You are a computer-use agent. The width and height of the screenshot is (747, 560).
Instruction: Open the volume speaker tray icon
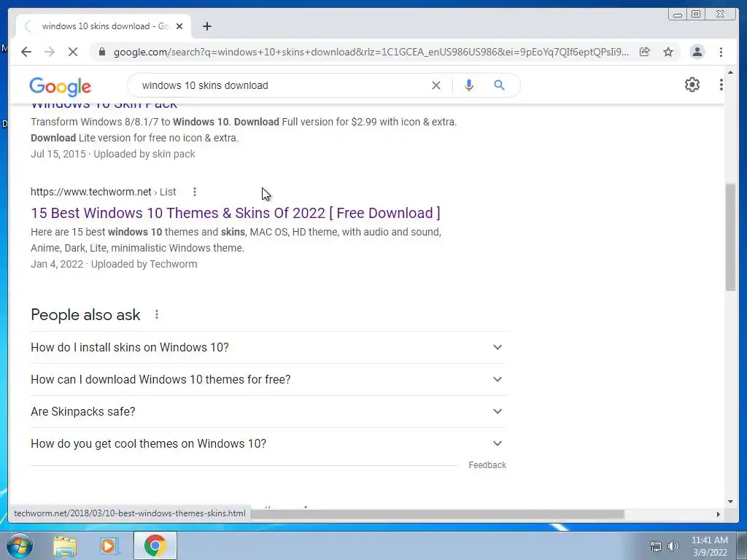pyautogui.click(x=673, y=546)
